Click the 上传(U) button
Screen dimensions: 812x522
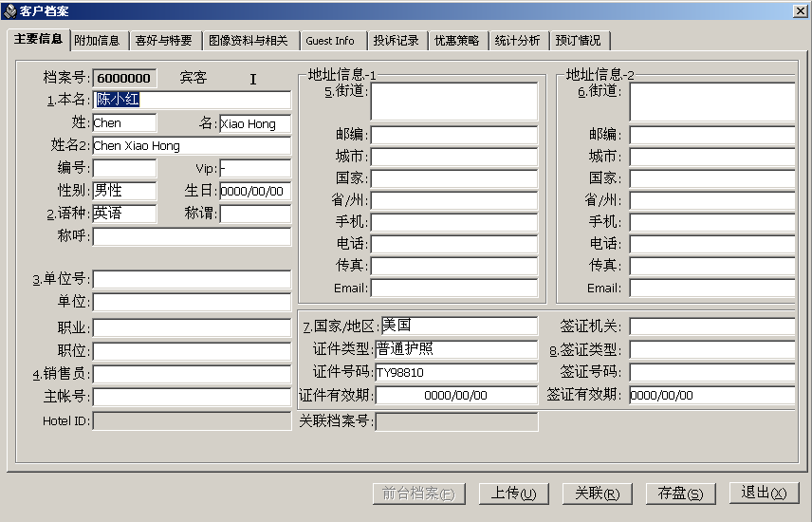(513, 494)
